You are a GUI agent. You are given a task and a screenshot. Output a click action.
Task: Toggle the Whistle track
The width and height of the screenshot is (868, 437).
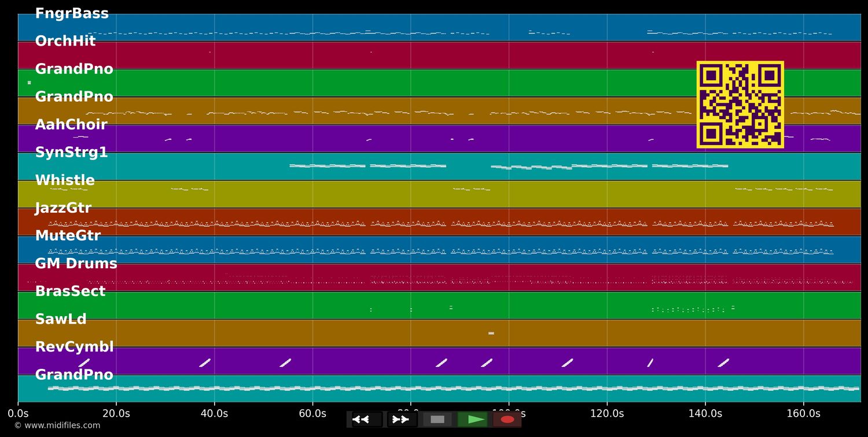pos(65,180)
